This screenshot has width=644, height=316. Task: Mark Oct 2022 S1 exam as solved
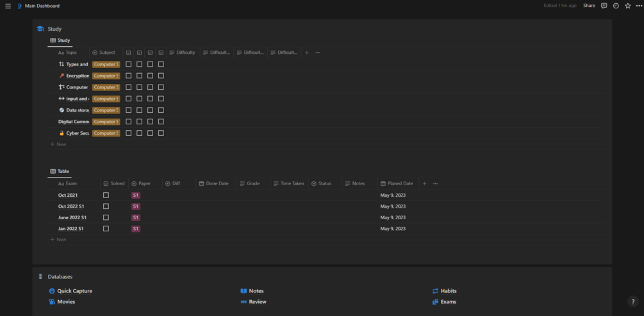(x=106, y=206)
